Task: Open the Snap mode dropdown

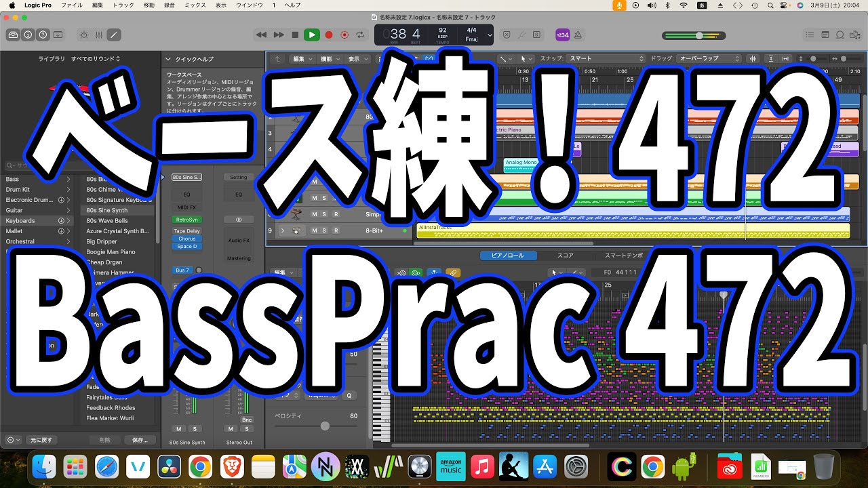Action: pos(606,59)
